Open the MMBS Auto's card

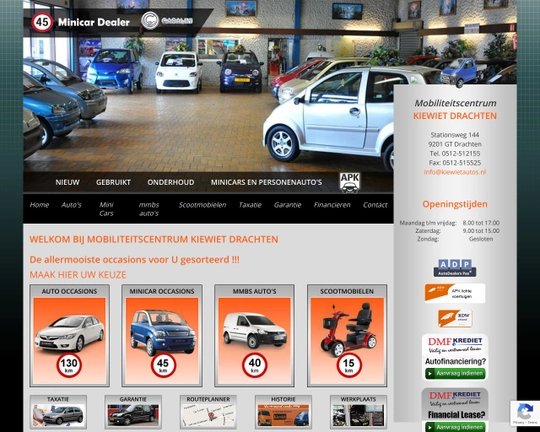tap(255, 336)
